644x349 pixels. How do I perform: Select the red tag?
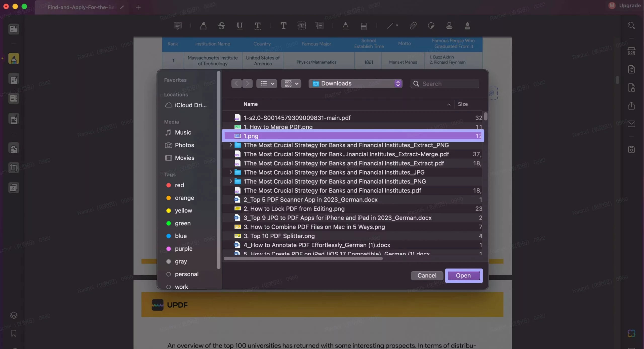pos(175,185)
